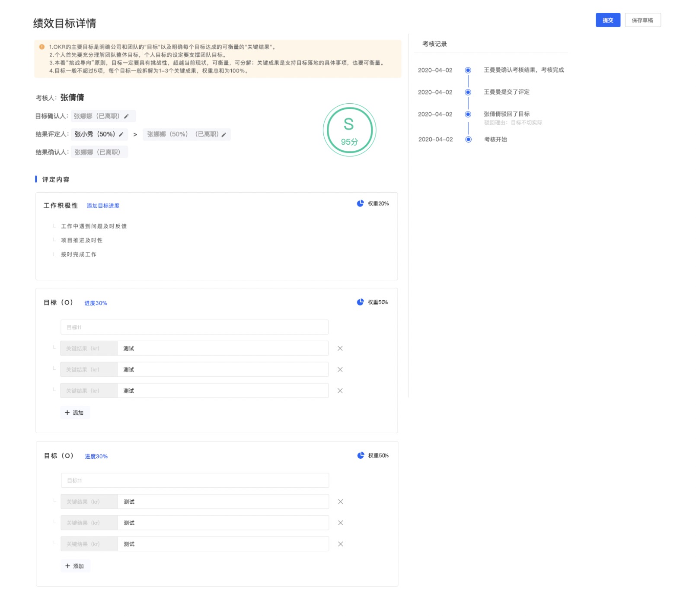Remove second key result in first 目标 card
Viewport: 696px width, 616px height.
tap(340, 369)
